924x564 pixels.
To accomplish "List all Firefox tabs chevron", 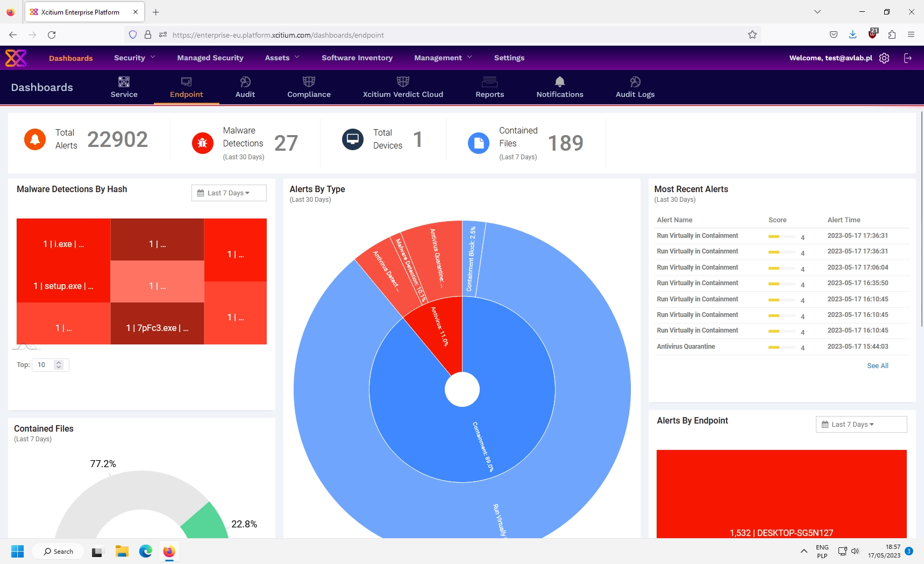I will click(818, 12).
